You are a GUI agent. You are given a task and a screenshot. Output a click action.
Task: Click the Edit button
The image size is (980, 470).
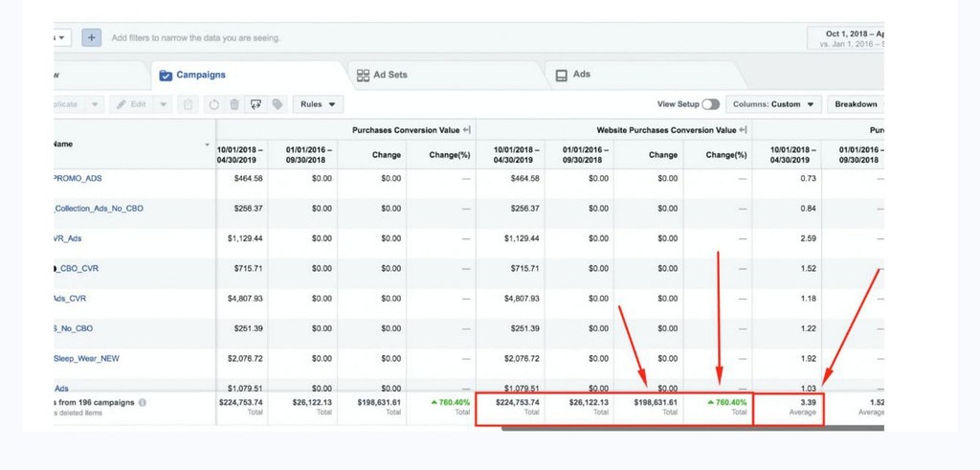(x=132, y=104)
